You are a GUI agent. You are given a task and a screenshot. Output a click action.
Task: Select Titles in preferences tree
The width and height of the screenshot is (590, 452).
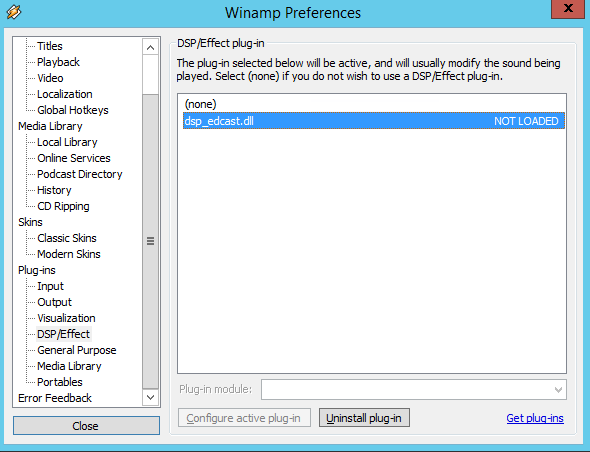coord(50,46)
